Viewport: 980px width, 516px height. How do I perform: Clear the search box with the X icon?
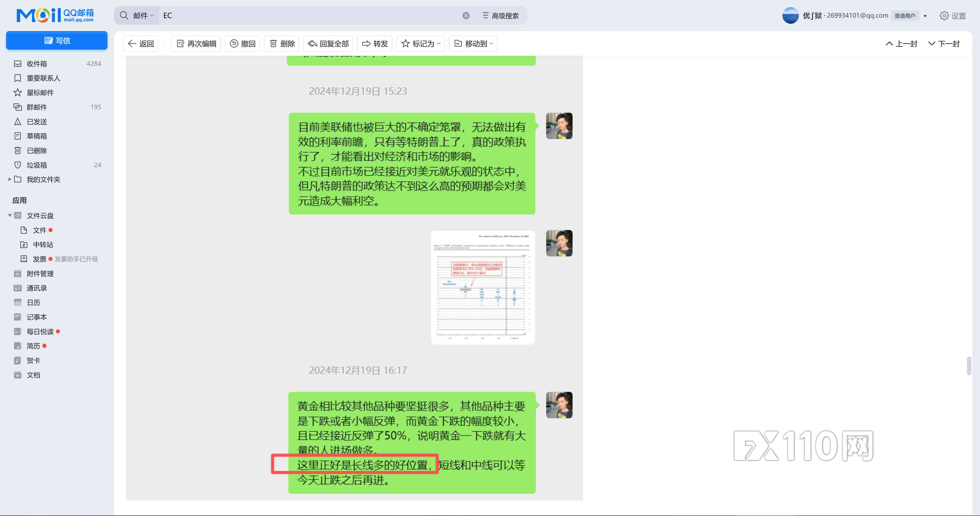click(x=466, y=16)
